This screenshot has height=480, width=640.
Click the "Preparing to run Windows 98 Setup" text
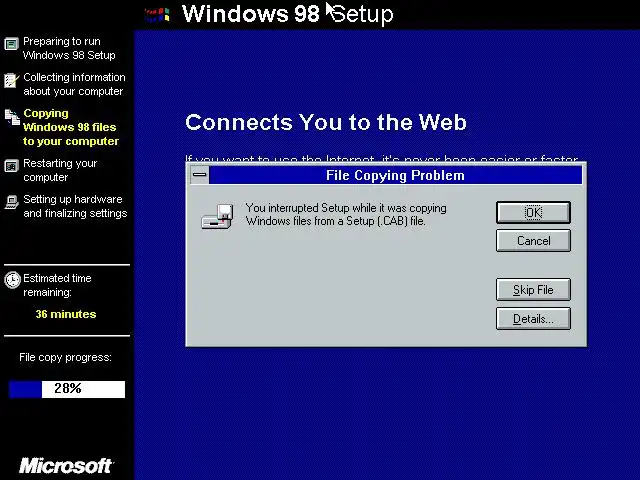click(69, 48)
